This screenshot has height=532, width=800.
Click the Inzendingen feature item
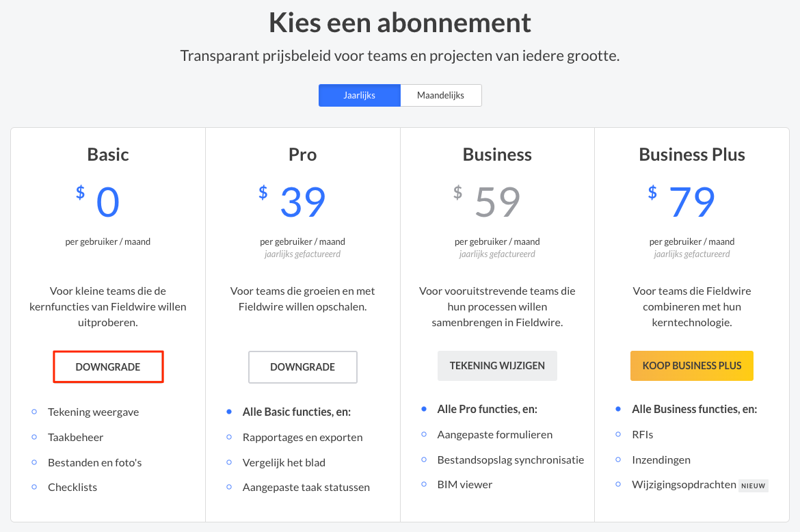click(x=661, y=460)
